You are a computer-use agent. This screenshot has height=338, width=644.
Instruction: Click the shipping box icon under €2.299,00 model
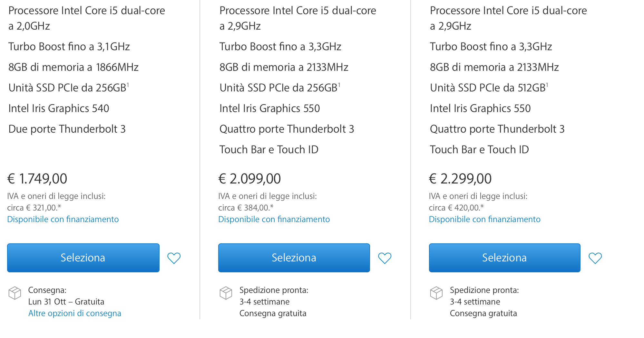[436, 293]
